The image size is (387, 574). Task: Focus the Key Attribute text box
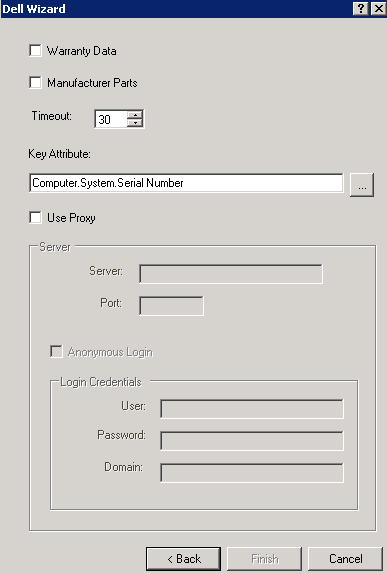pyautogui.click(x=186, y=183)
